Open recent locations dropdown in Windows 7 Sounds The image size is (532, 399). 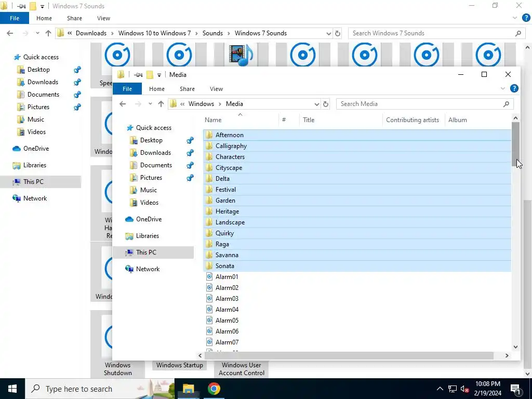[x=37, y=33]
